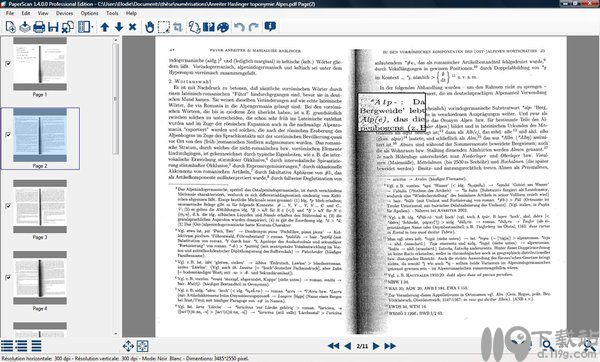The width and height of the screenshot is (600, 362).
Task: Toggle the checkbox beside Page 1 thumbnail
Action: 8,64
